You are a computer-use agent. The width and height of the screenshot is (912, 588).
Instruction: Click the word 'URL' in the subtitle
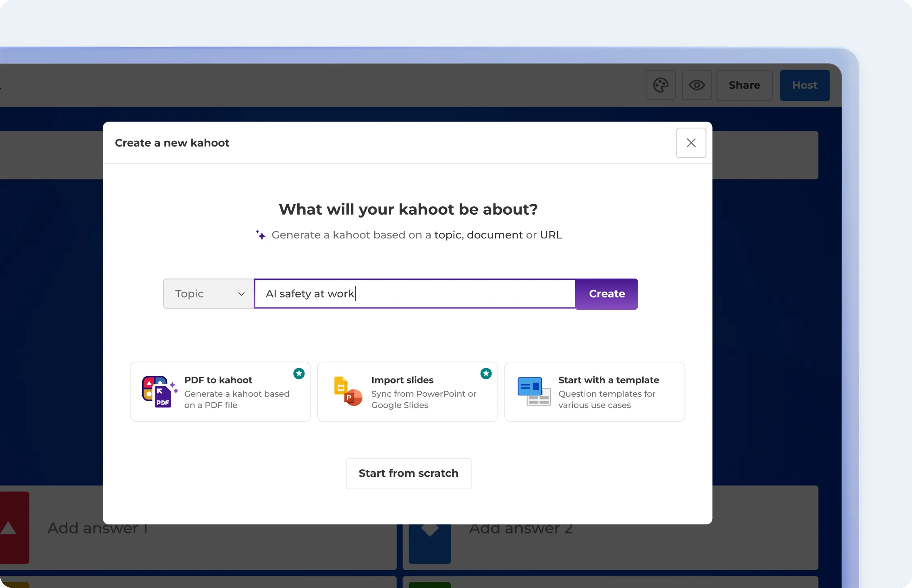click(x=551, y=235)
